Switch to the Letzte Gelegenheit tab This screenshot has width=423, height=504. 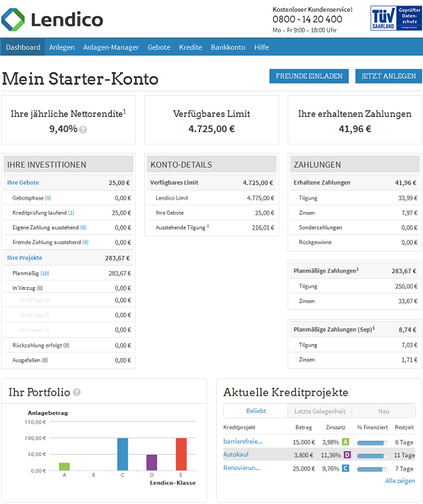pos(320,411)
